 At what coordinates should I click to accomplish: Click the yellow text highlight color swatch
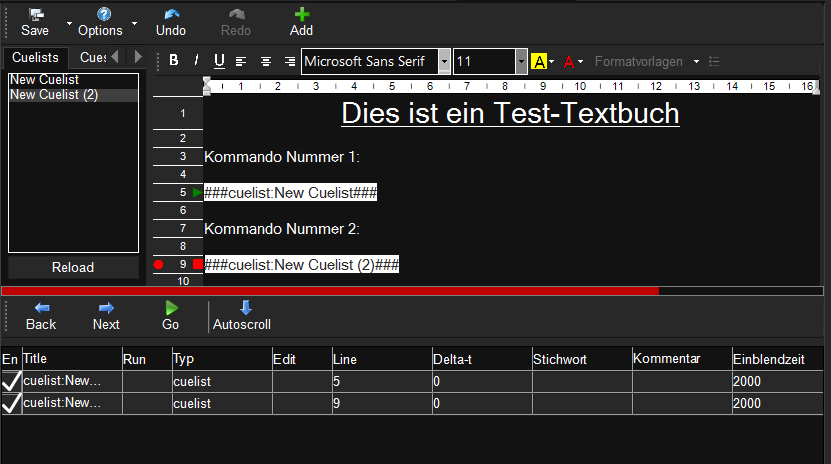point(538,62)
